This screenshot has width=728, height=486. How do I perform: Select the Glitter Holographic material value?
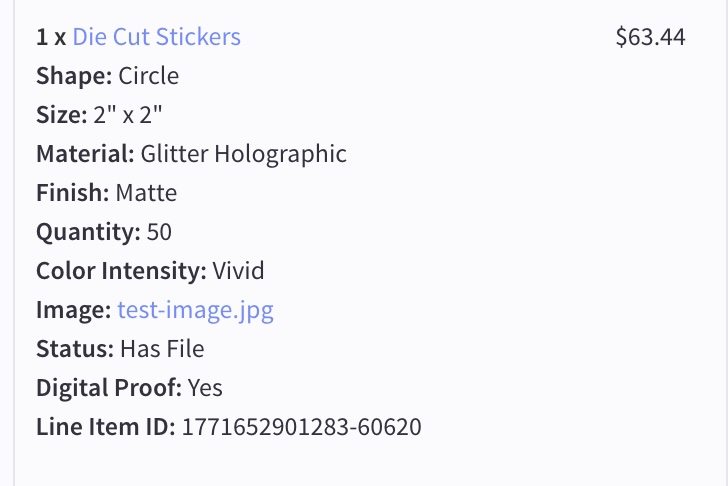(x=244, y=154)
